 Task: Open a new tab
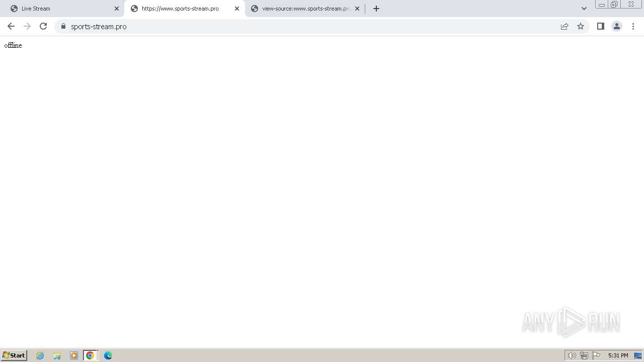[376, 9]
